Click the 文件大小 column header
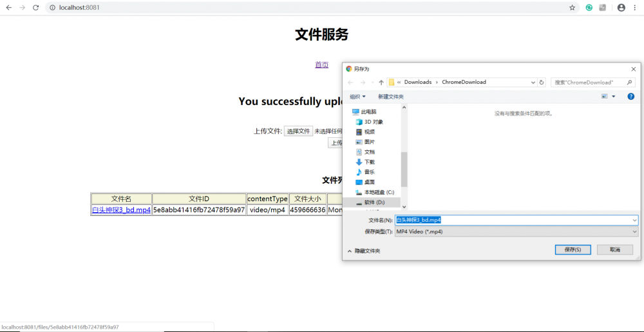 pos(308,199)
